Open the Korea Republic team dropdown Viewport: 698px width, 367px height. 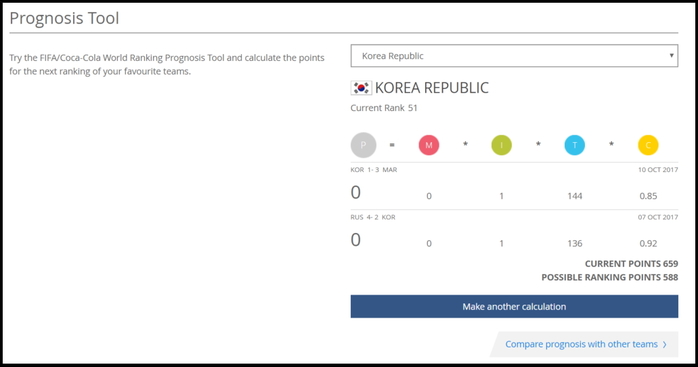coord(514,56)
